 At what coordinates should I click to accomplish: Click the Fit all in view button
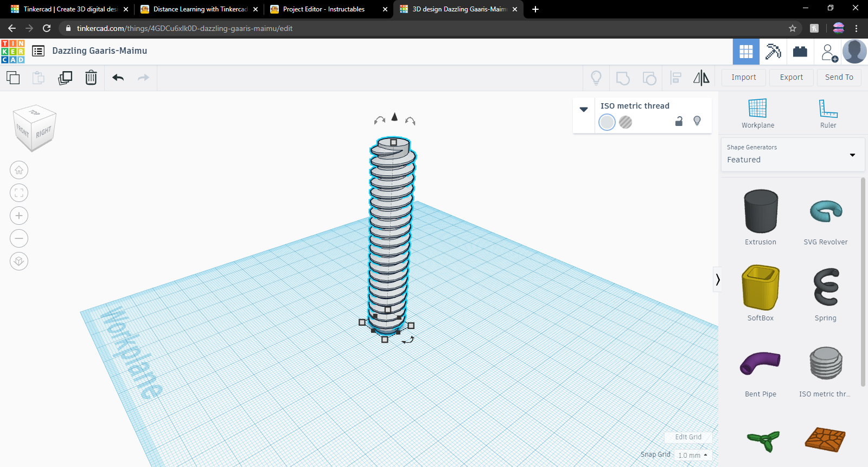[x=19, y=193]
